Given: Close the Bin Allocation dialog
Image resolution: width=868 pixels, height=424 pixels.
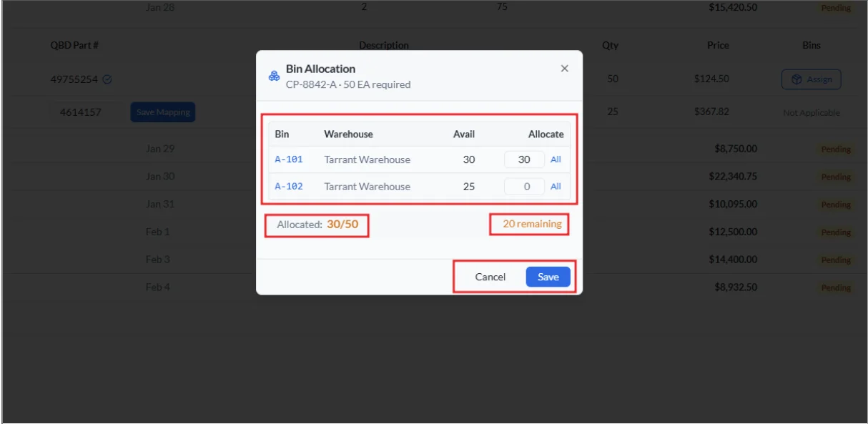Looking at the screenshot, I should tap(564, 69).
